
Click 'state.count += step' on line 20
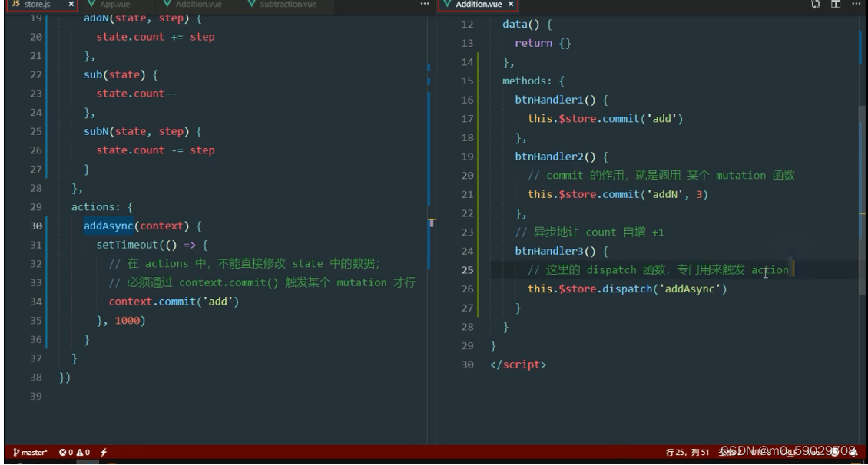point(156,37)
